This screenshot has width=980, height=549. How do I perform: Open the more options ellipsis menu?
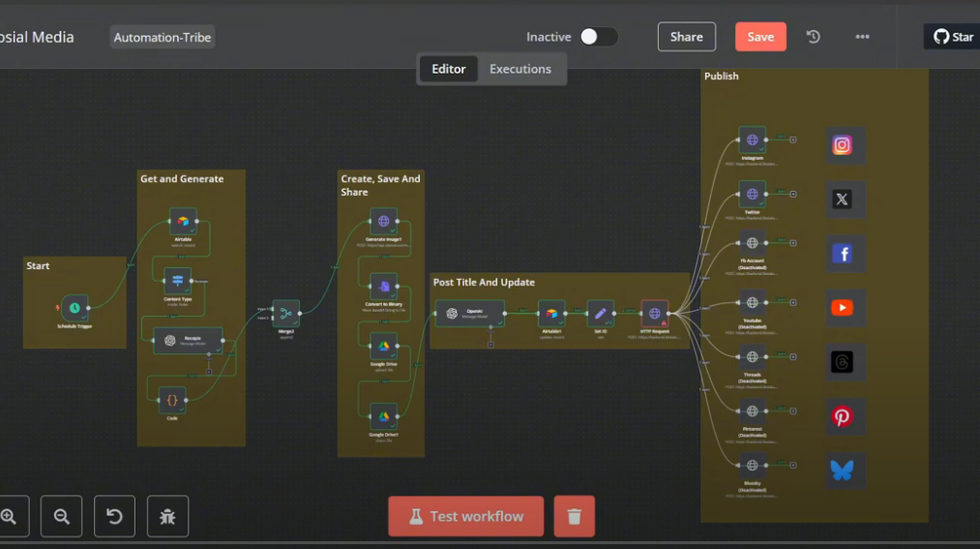coord(863,37)
